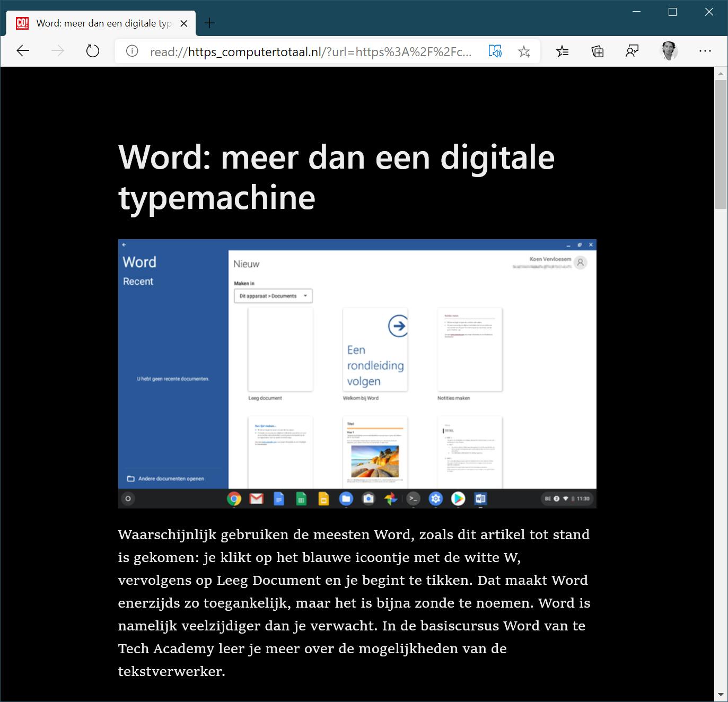
Task: Click the scrollbar down arrow
Action: (x=721, y=695)
